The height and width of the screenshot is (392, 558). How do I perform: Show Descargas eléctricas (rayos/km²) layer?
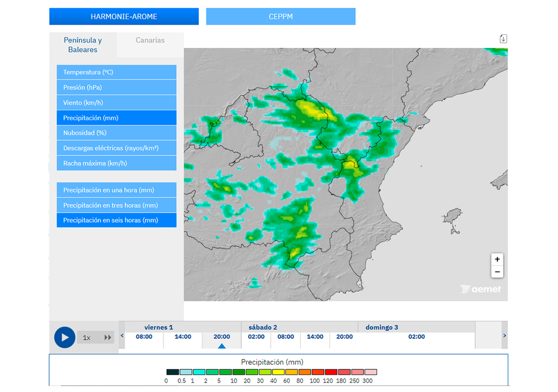coord(117,148)
